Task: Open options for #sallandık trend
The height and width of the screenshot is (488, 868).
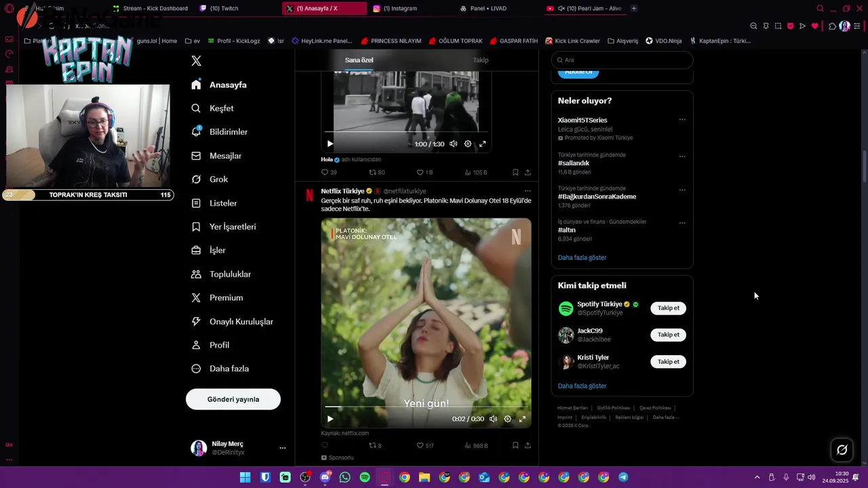Action: [682, 156]
